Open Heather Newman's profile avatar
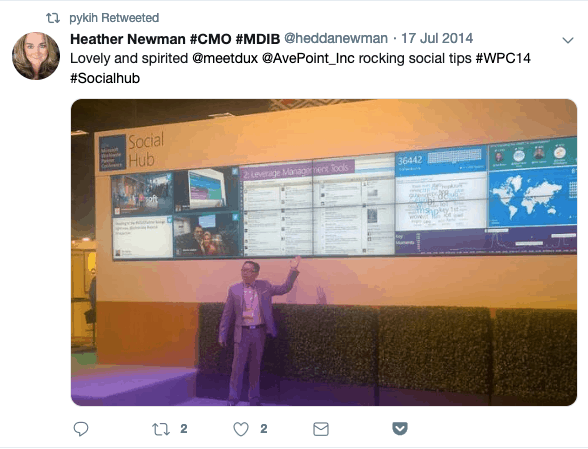The height and width of the screenshot is (449, 588). click(x=36, y=56)
